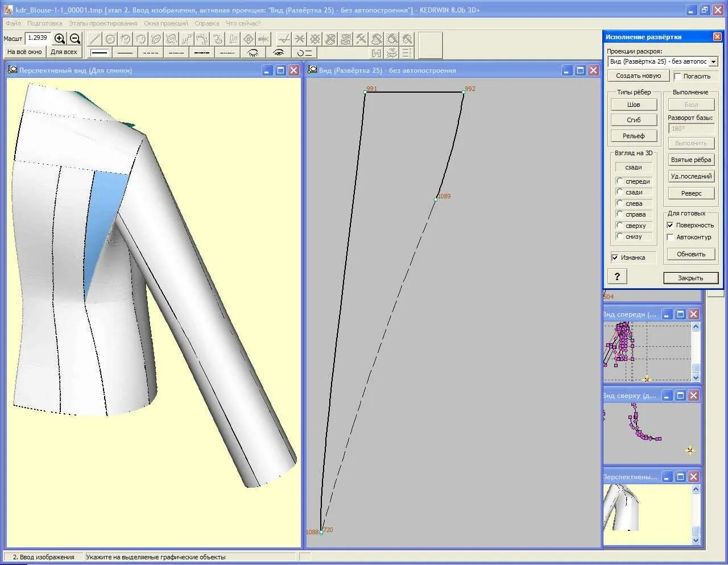Click the open eye show icon

pyautogui.click(x=278, y=52)
